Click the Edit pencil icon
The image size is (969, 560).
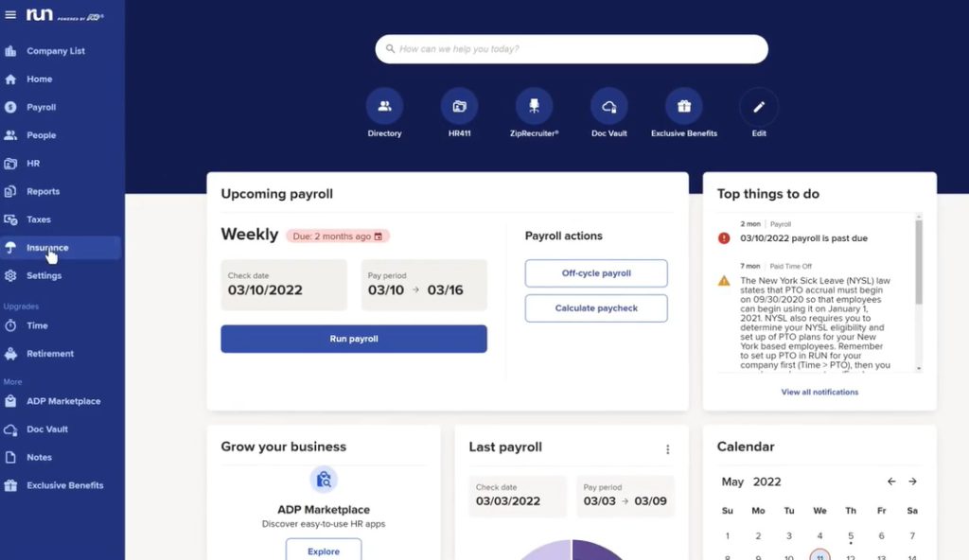pos(758,107)
